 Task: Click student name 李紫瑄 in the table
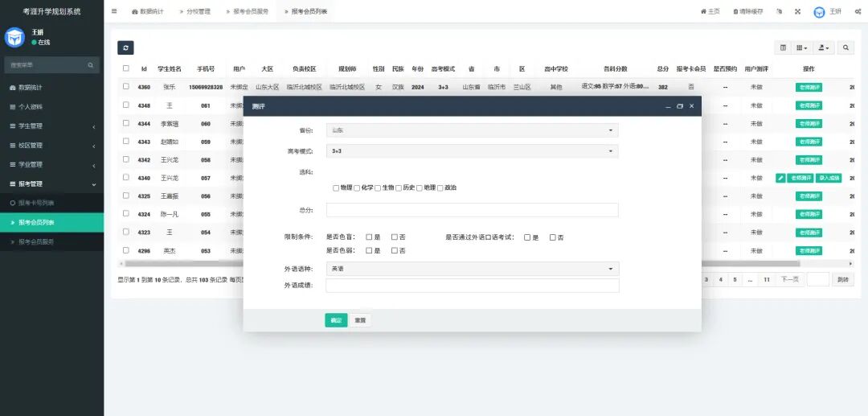click(x=170, y=124)
